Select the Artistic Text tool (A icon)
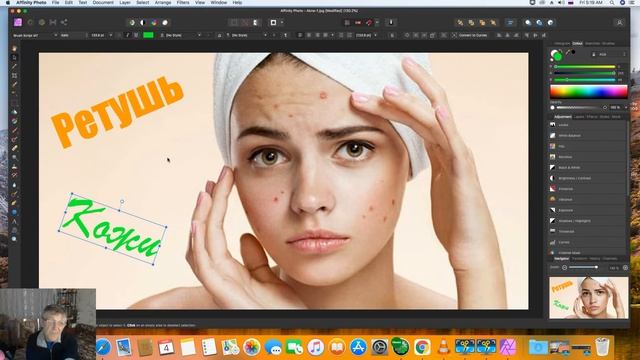640x360 pixels. coord(14,222)
